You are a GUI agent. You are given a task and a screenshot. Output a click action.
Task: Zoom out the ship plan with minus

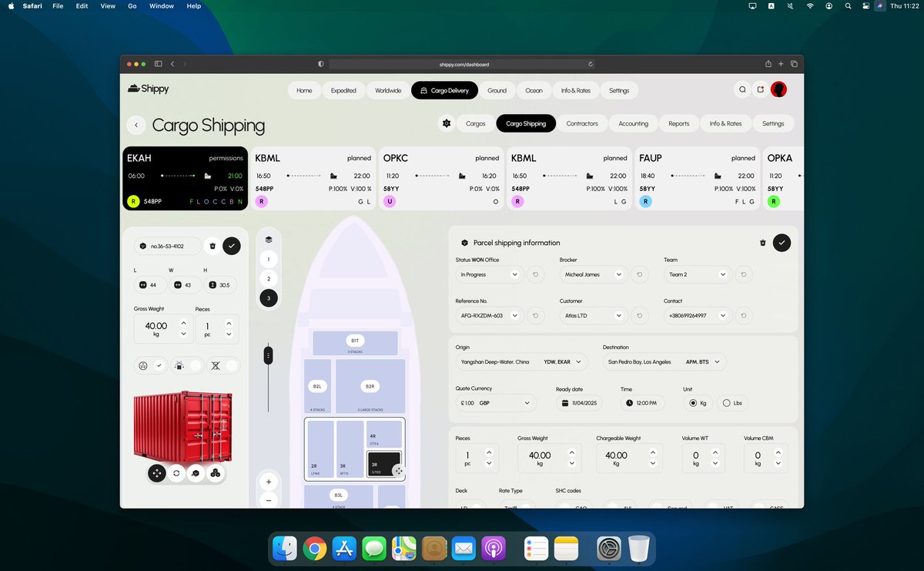(268, 500)
